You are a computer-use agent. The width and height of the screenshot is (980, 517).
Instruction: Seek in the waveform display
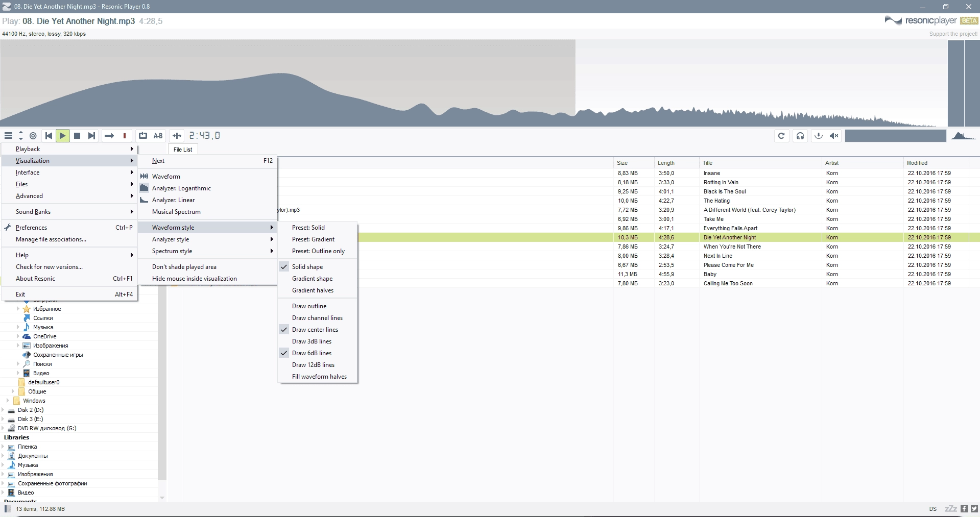(x=473, y=83)
